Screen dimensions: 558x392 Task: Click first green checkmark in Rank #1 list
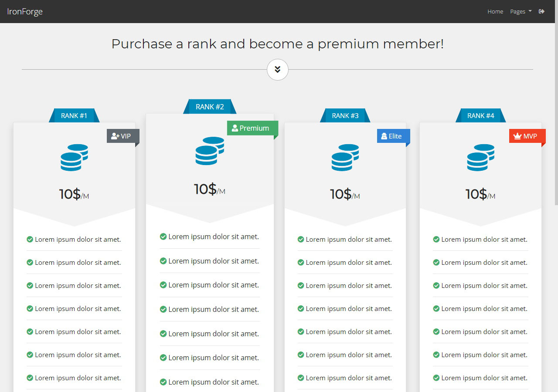(30, 240)
